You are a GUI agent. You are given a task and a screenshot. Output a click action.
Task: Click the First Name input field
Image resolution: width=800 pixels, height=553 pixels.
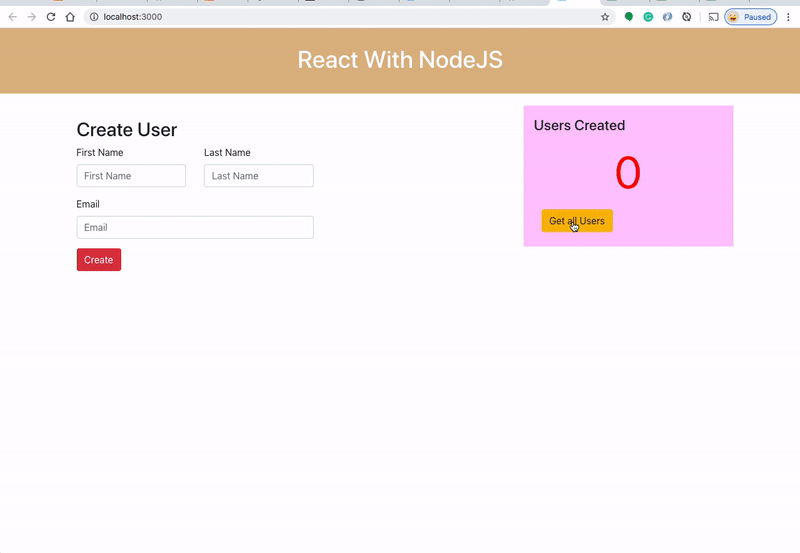[131, 175]
